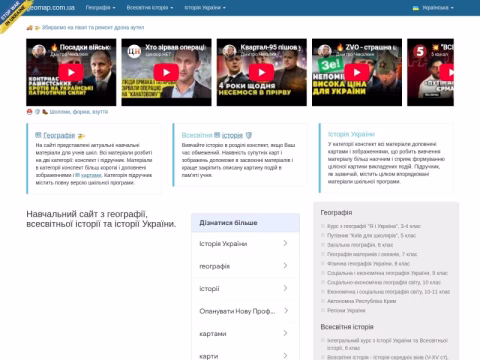This screenshot has height=360, width=480.
Task: Click chevron on "Історія України" list row
Action: click(285, 243)
